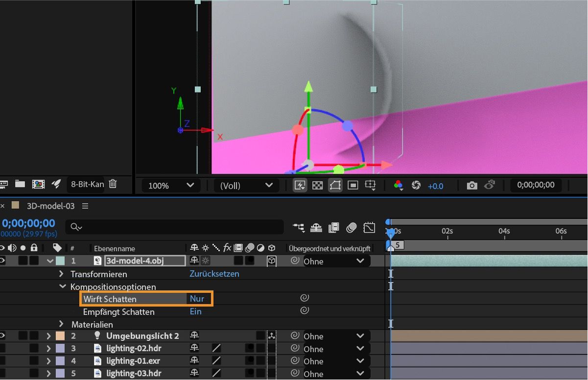Open the parent dropdown for Umgebungslicht 2
Image resolution: width=588 pixels, height=380 pixels.
click(x=338, y=336)
